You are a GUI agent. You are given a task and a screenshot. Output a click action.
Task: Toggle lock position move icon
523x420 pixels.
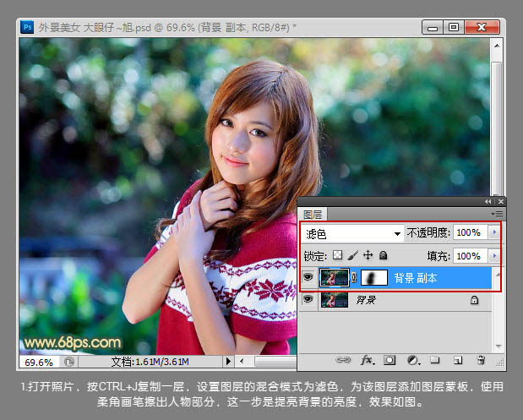(x=368, y=255)
